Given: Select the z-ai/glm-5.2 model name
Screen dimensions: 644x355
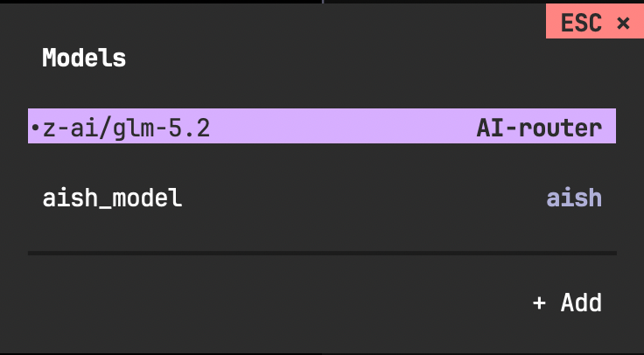Looking at the screenshot, I should coord(126,129).
